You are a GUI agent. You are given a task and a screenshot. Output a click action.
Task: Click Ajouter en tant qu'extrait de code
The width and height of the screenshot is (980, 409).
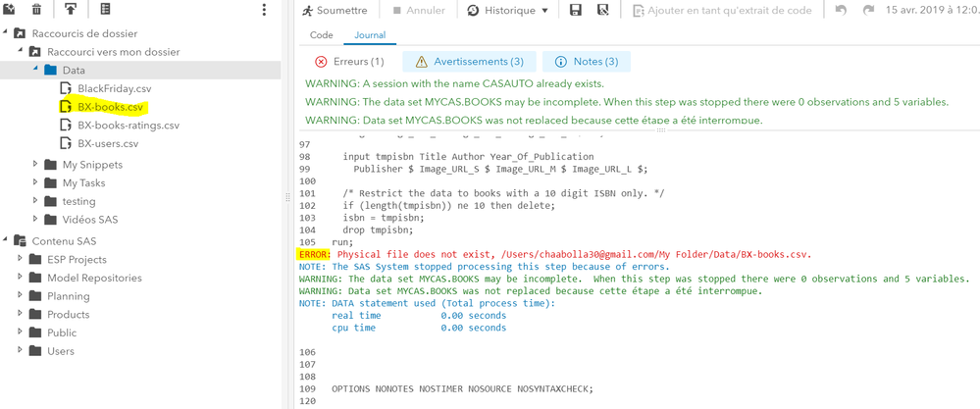point(722,11)
